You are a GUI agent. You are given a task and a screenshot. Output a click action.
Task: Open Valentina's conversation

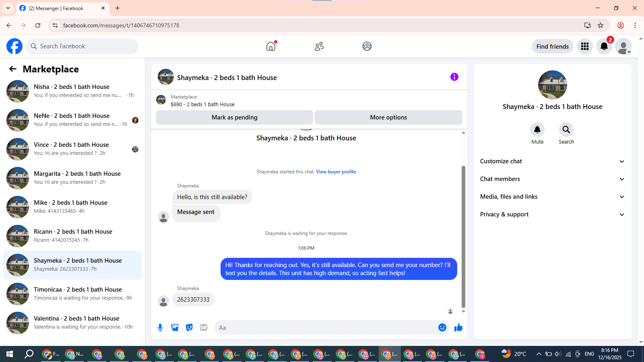pos(72,323)
